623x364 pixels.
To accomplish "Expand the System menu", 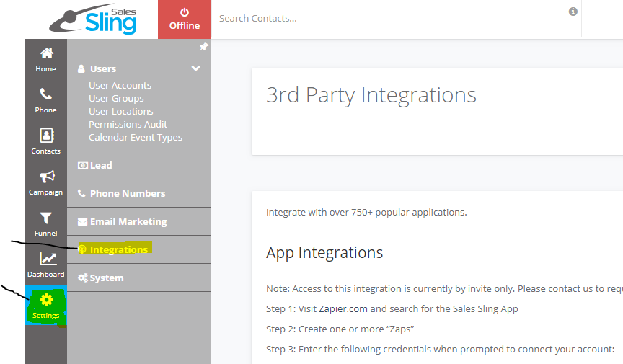I will tap(139, 278).
